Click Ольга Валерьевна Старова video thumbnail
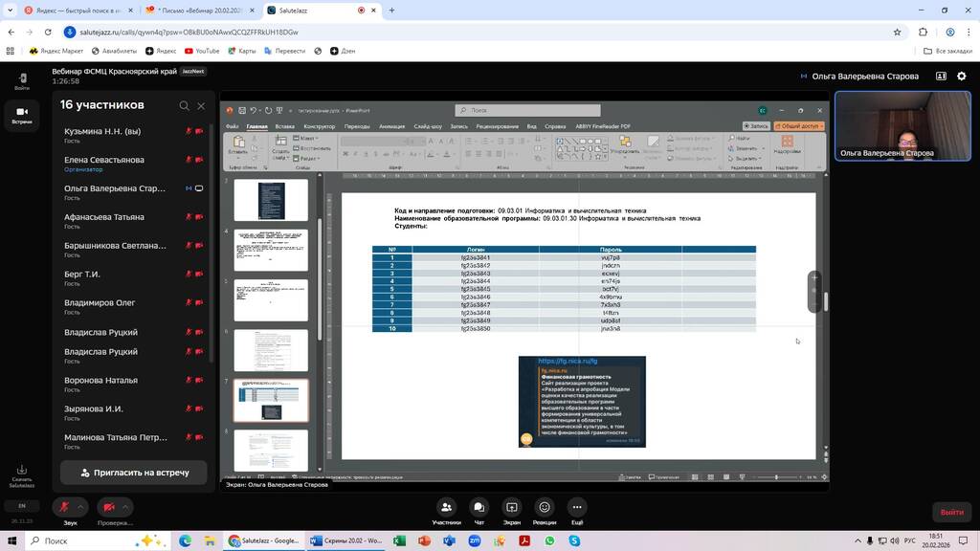 pyautogui.click(x=902, y=126)
